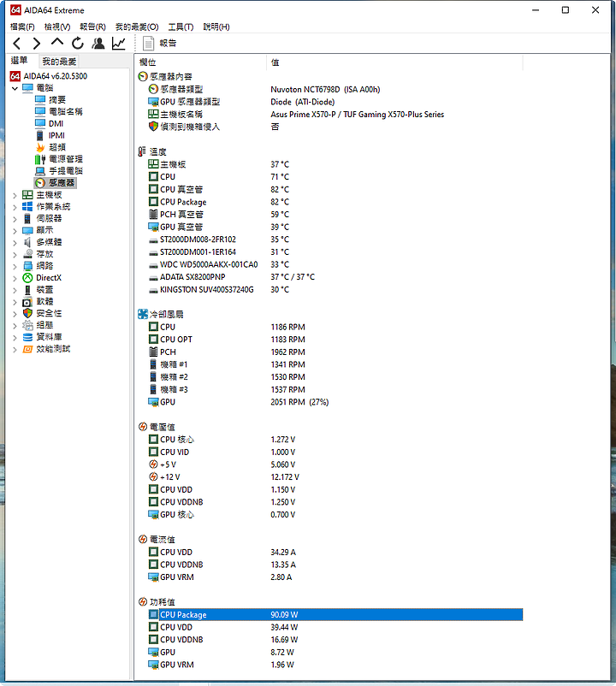Viewport: 616px width, 686px height.
Task: Select the +12 V voltage row
Action: click(335, 477)
